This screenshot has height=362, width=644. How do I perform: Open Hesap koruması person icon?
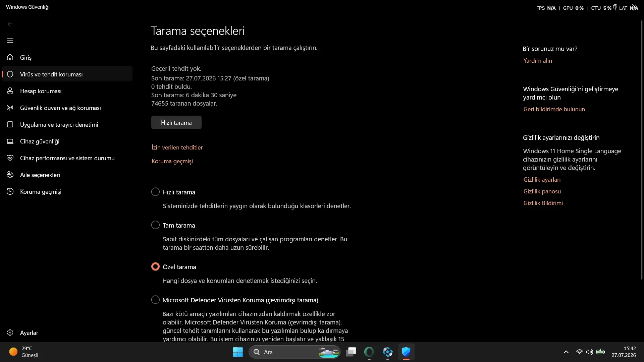[x=10, y=91]
